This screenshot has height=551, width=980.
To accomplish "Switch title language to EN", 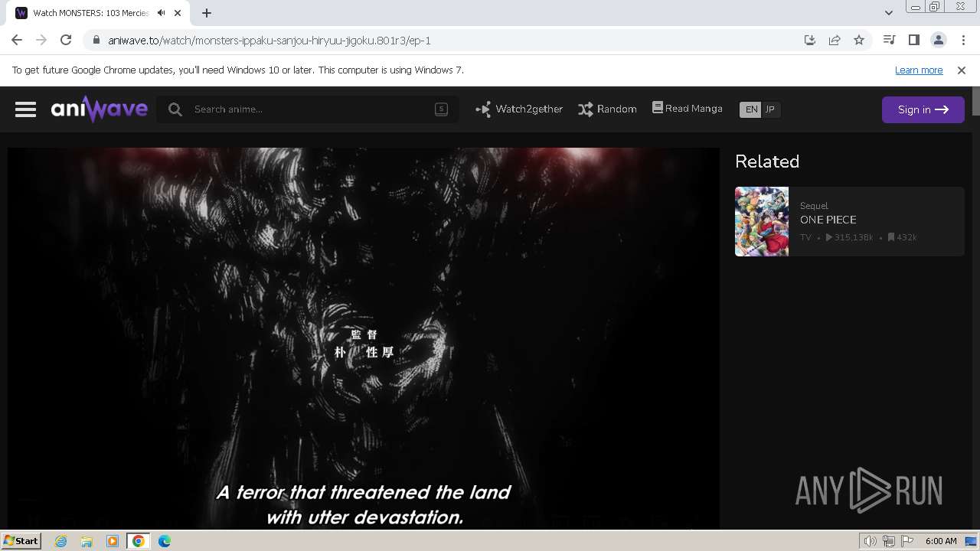I will 751,109.
